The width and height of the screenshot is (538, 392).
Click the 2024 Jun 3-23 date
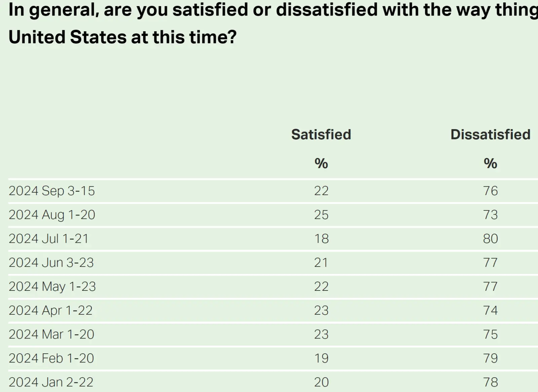pyautogui.click(x=51, y=263)
